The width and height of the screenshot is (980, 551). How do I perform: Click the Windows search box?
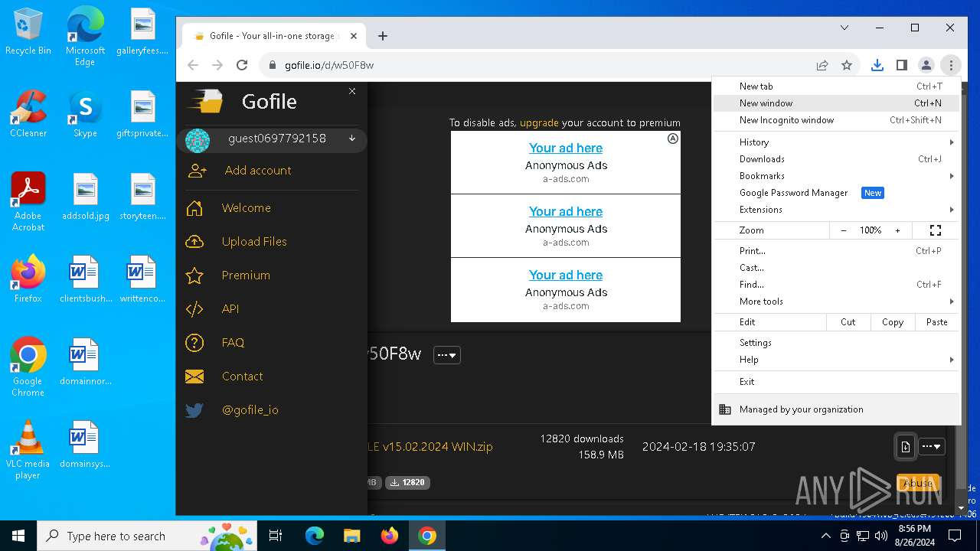(149, 536)
